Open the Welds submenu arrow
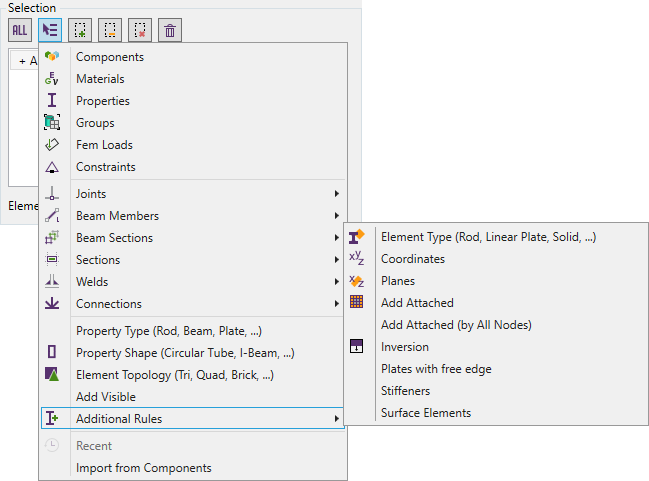 point(336,282)
